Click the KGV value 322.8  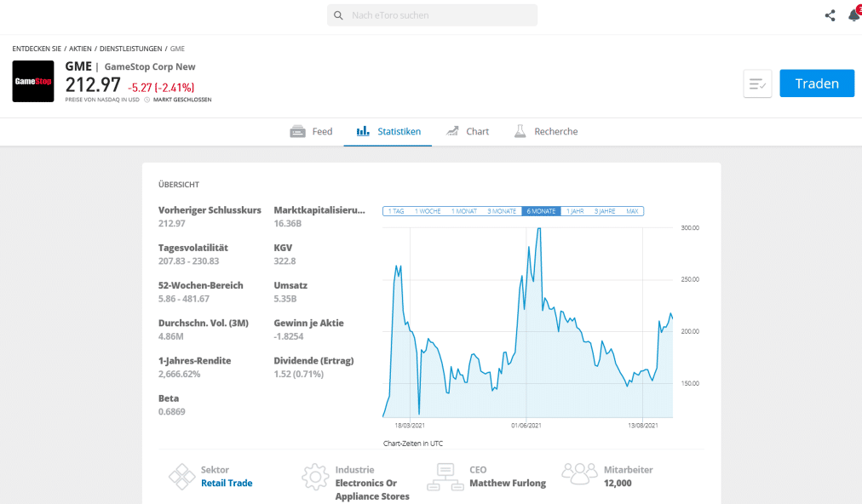pos(284,261)
